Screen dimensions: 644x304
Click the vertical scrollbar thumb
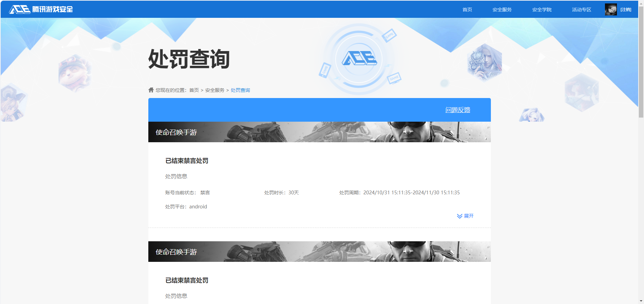[641, 62]
